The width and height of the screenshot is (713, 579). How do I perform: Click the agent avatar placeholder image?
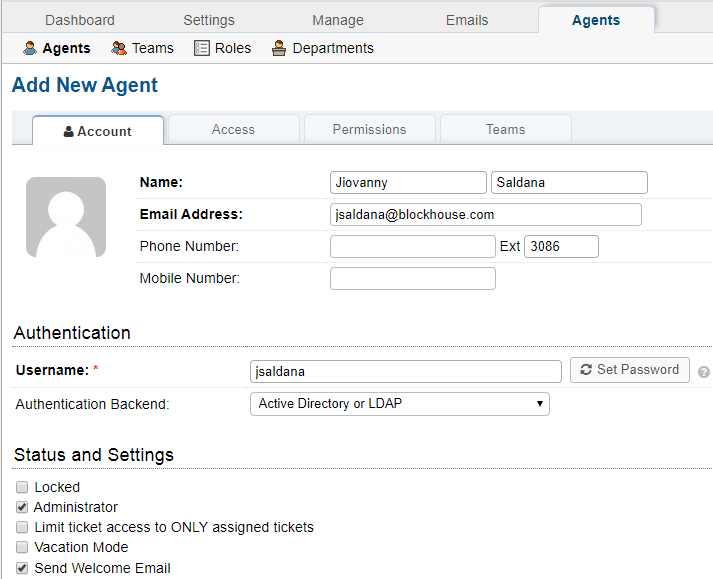tap(66, 217)
